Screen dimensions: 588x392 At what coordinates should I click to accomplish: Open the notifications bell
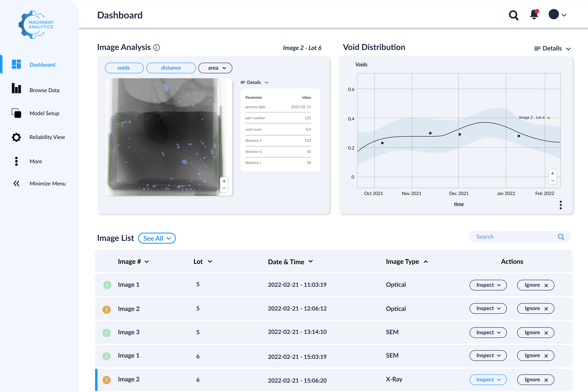[534, 15]
